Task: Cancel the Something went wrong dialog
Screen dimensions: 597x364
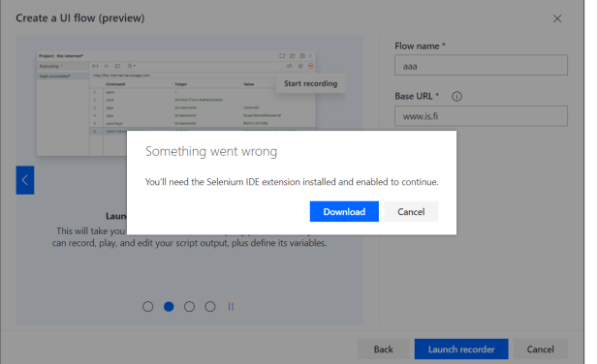Action: [x=411, y=211]
